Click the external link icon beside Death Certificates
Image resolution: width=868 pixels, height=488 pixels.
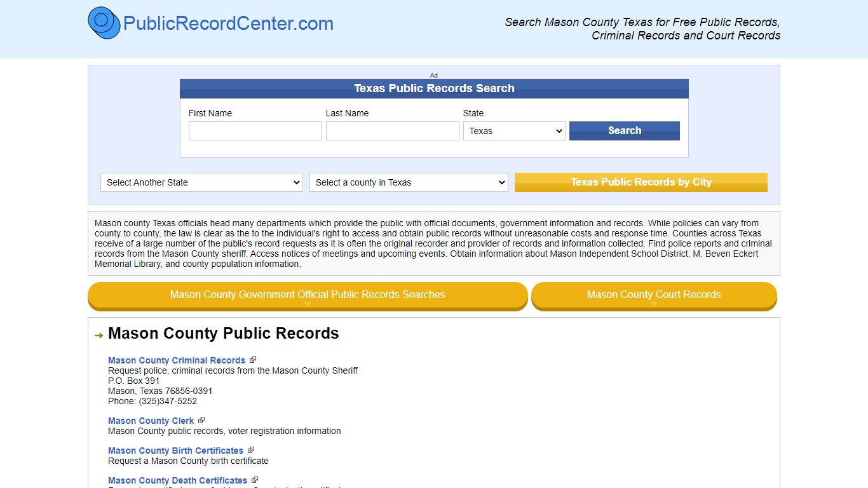[x=255, y=480]
